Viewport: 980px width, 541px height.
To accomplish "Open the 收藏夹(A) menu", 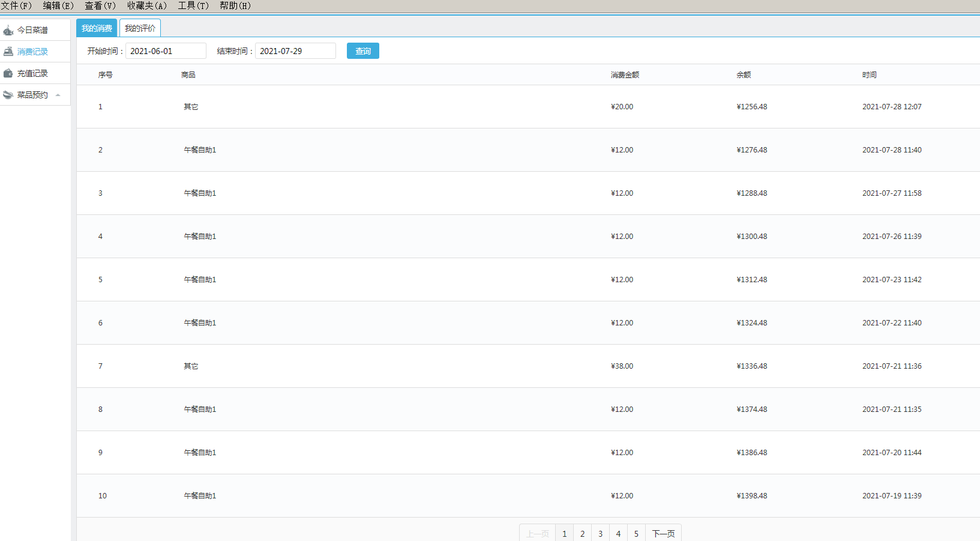I will (x=147, y=5).
